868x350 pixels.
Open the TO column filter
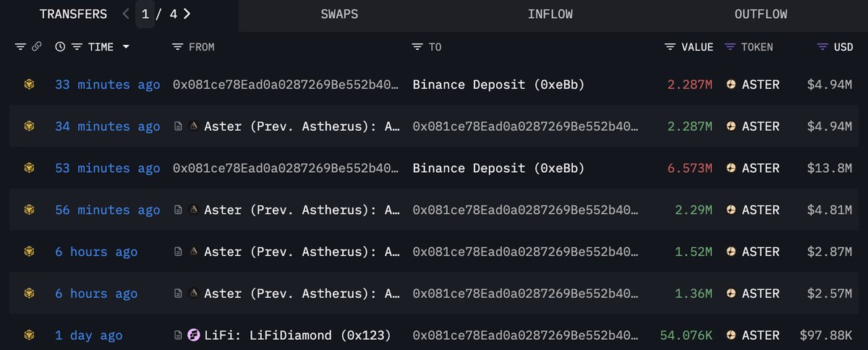click(x=417, y=47)
